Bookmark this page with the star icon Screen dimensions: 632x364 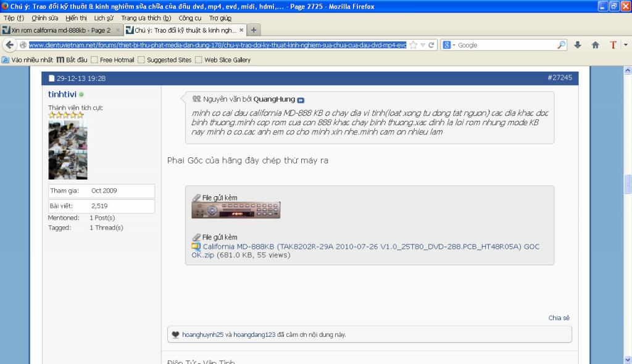[413, 45]
